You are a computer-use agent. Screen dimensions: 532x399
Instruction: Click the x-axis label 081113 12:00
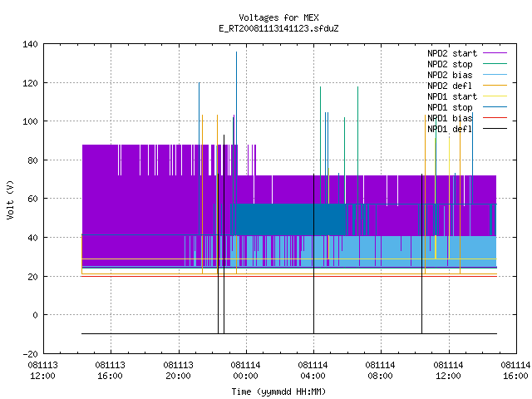pos(42,371)
